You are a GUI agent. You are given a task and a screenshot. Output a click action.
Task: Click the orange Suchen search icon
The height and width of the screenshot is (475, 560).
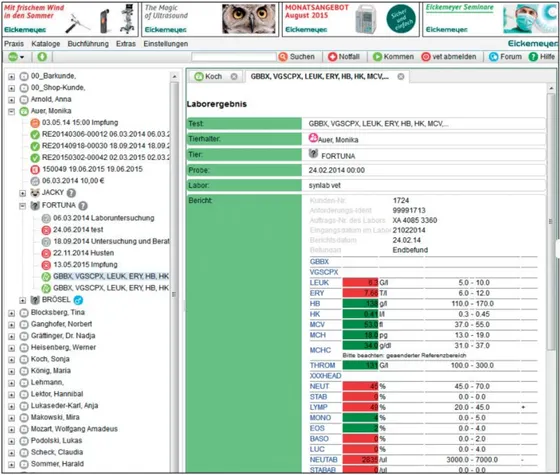coord(283,57)
